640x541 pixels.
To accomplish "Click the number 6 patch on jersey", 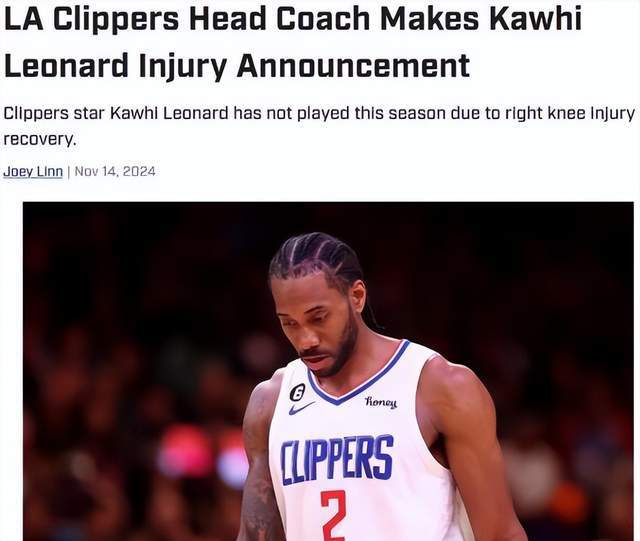I will 297,393.
